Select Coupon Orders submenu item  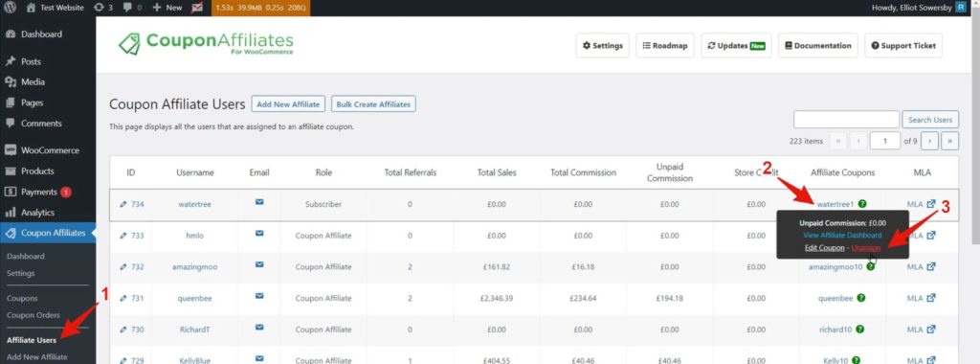[33, 315]
